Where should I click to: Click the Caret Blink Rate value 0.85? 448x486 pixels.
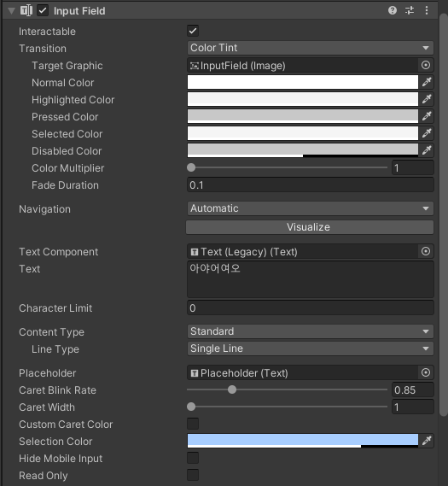pos(413,389)
